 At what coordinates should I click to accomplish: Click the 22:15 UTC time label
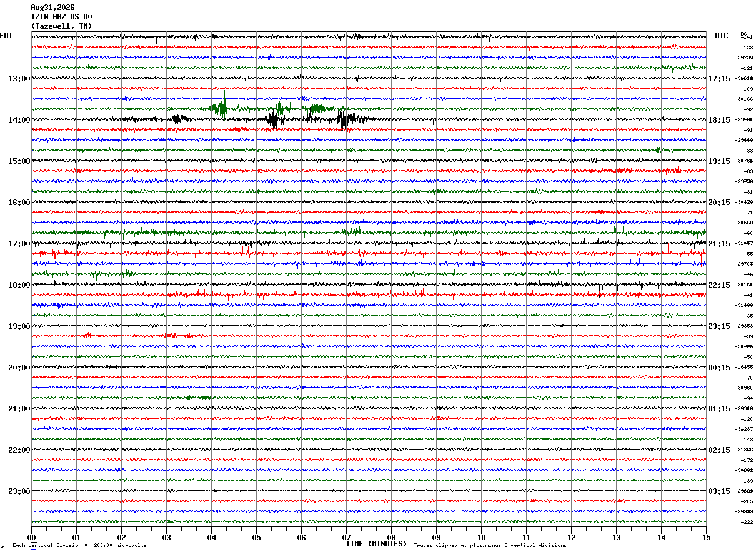point(719,285)
